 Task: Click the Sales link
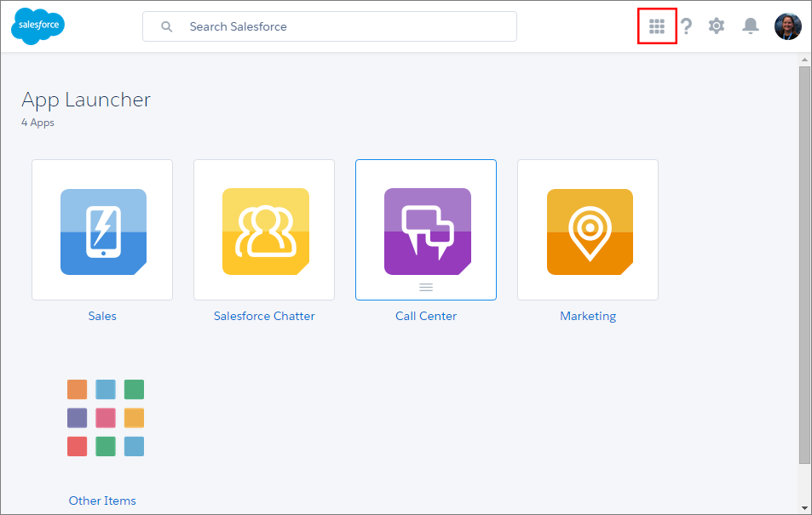102,316
